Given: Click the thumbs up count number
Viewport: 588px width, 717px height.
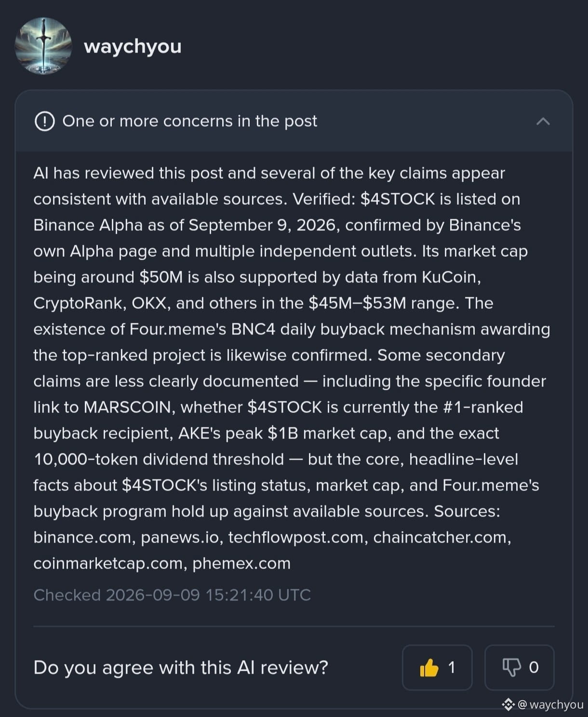Looking at the screenshot, I should click(452, 667).
